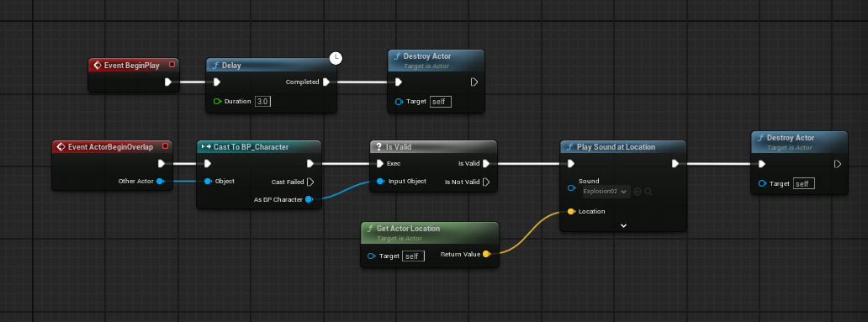
Task: Click Event ActorBeginOverlap's exec output pin
Action: [x=161, y=163]
